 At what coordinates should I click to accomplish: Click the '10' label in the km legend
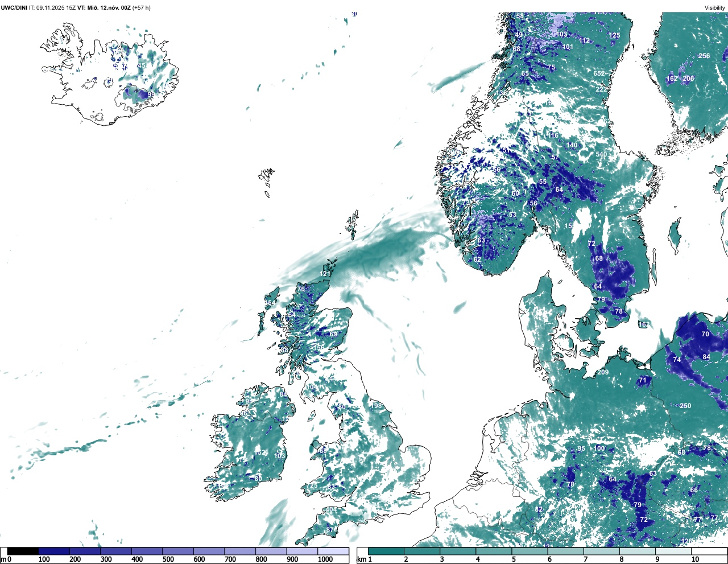click(695, 559)
